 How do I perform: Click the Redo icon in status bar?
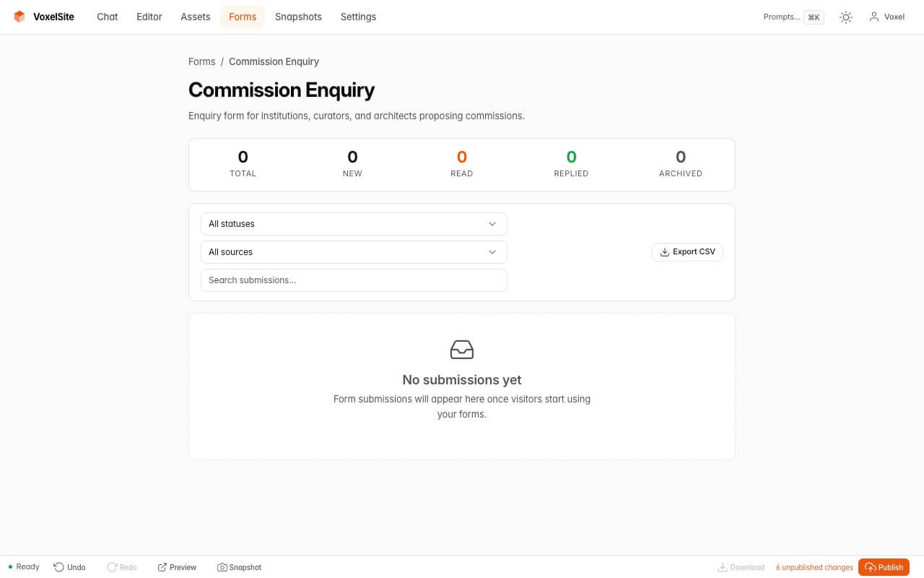click(112, 567)
